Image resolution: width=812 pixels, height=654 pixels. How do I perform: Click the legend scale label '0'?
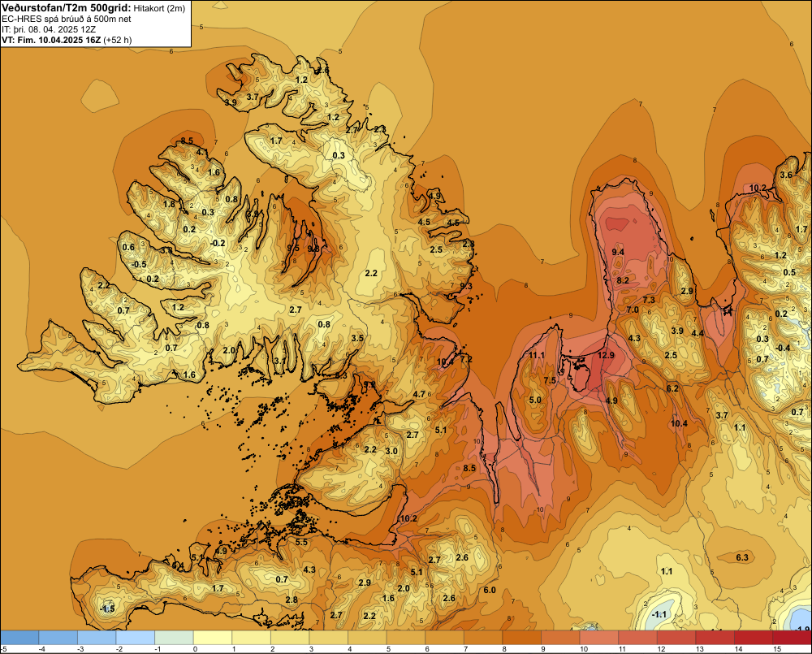pos(195,649)
